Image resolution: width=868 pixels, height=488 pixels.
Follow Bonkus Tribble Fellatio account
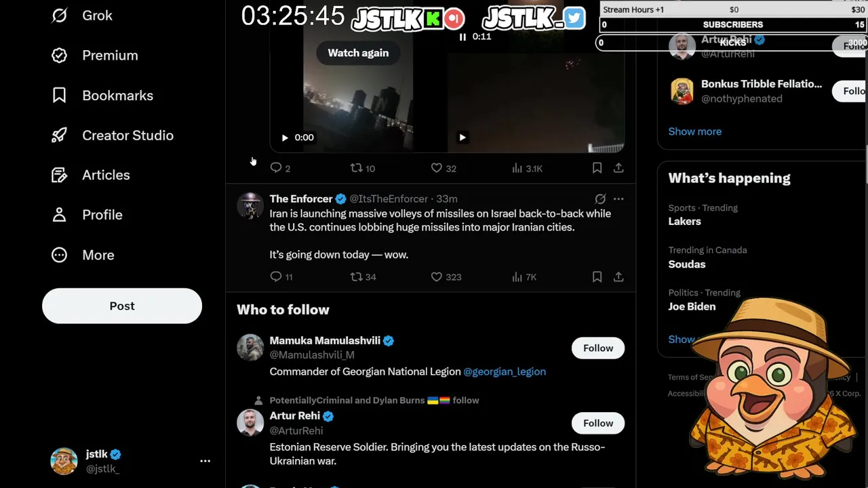[850, 91]
